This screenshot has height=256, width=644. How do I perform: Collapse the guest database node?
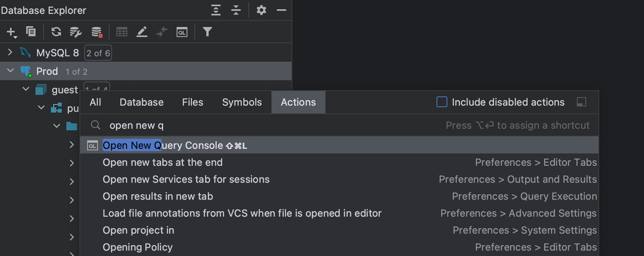pyautogui.click(x=26, y=89)
